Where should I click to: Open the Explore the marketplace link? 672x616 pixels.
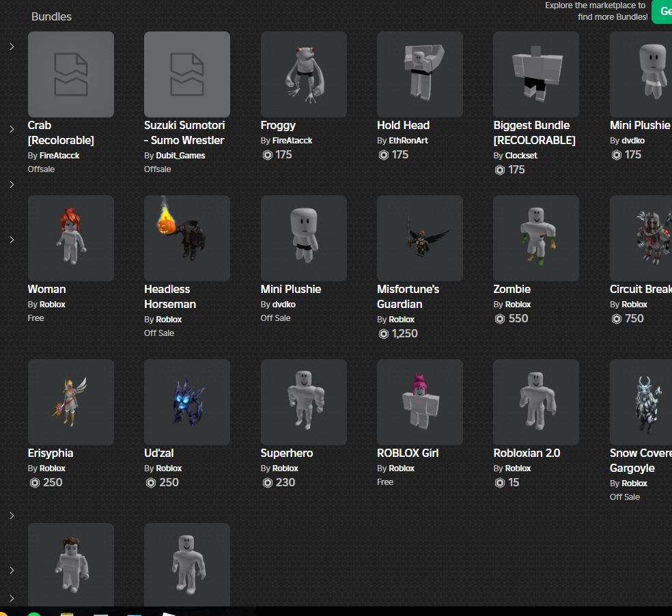pyautogui.click(x=596, y=11)
